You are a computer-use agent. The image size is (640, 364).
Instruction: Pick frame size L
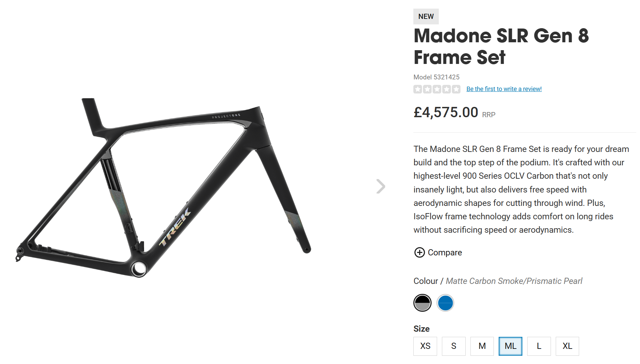point(539,346)
